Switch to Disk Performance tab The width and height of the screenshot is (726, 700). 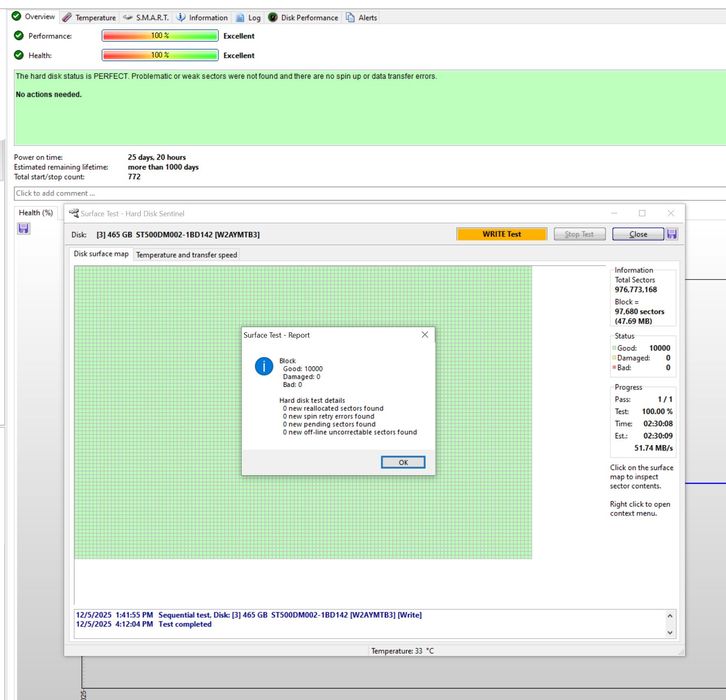pos(303,18)
